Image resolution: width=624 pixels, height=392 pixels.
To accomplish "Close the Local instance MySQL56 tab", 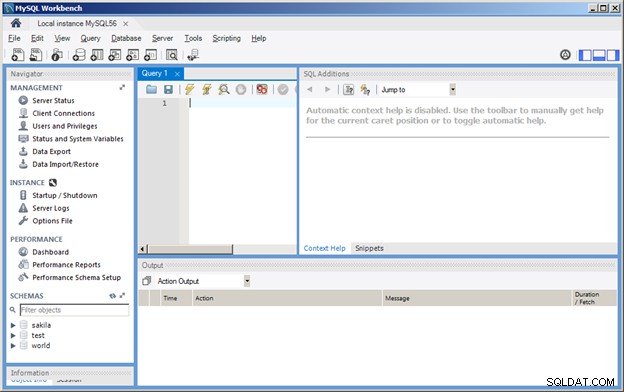I will 125,24.
